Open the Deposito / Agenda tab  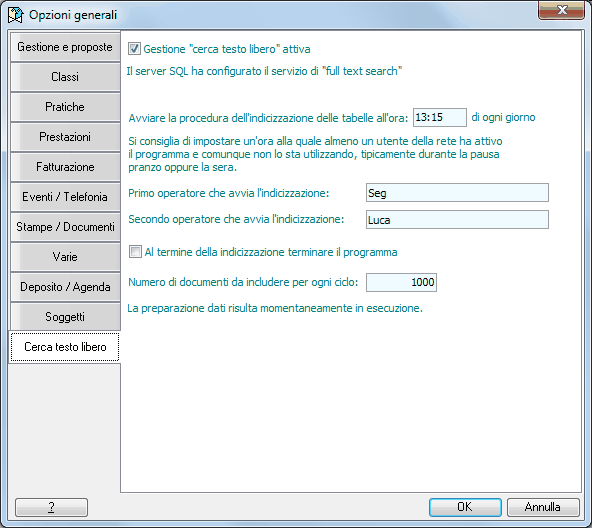[x=65, y=287]
